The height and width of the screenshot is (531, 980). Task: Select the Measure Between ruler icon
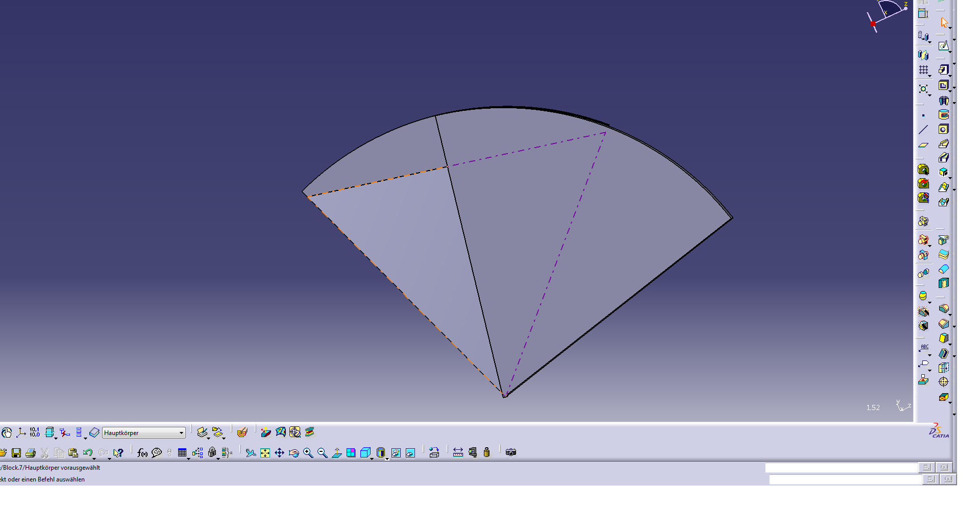(458, 452)
